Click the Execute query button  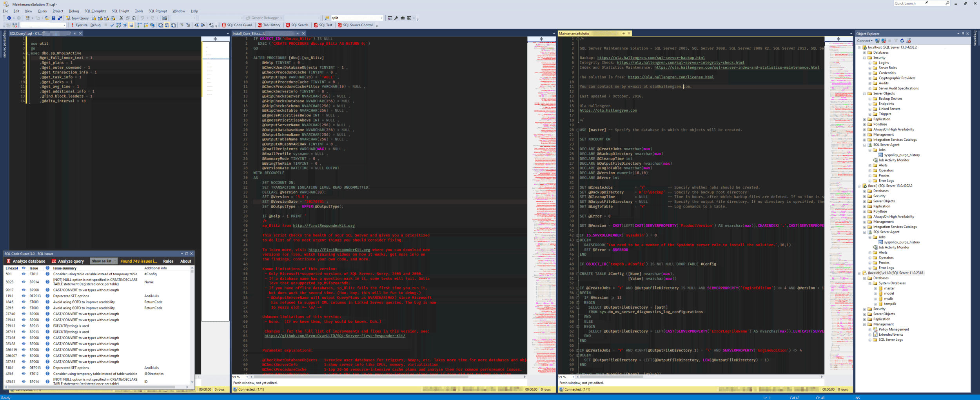[79, 25]
